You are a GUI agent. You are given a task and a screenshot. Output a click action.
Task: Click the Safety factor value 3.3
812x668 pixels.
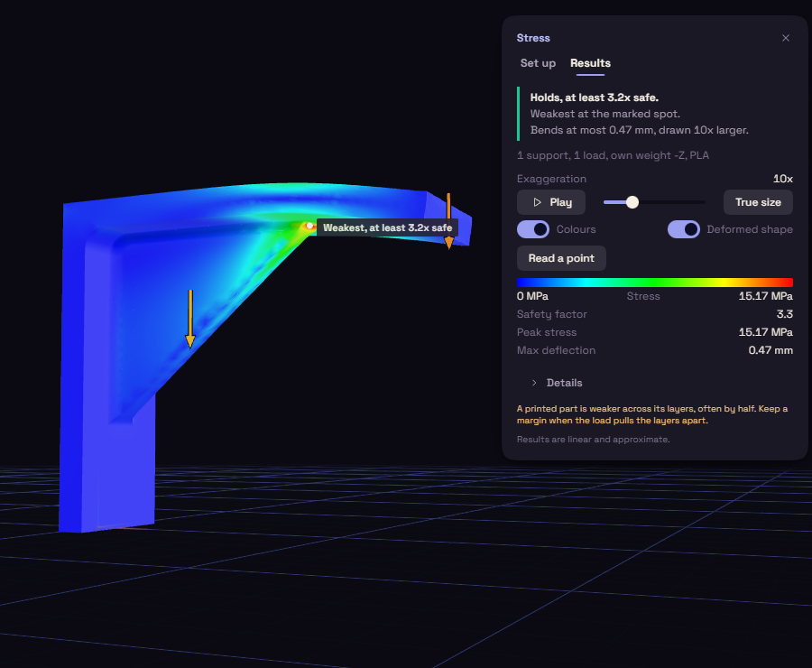pyautogui.click(x=785, y=314)
